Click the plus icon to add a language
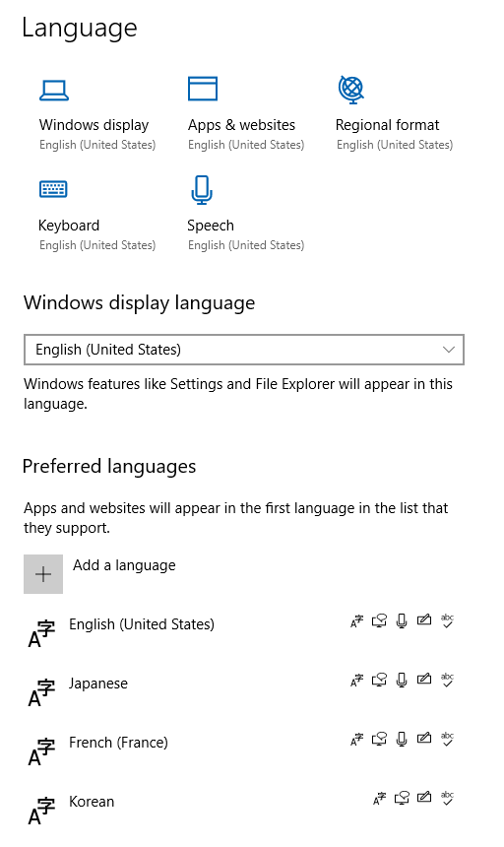This screenshot has height=847, width=504. 43,573
